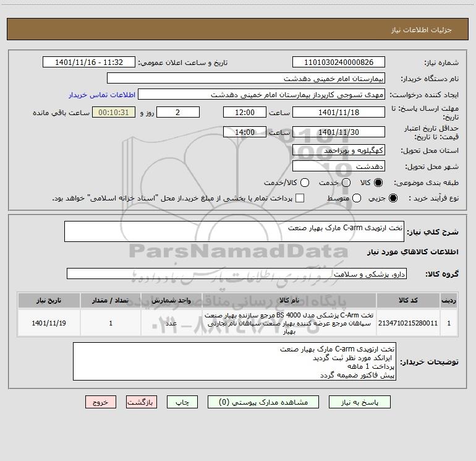Tick the Islamic treasury bonds payment checkbox
This screenshot has height=461, width=476.
pos(300,198)
